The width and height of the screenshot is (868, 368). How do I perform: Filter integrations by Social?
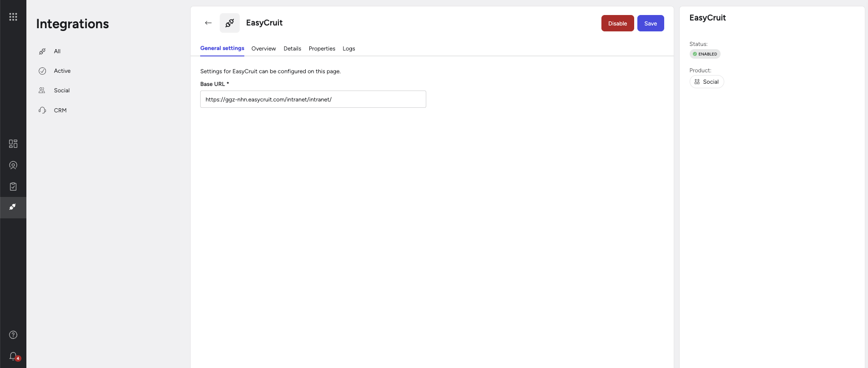point(62,91)
